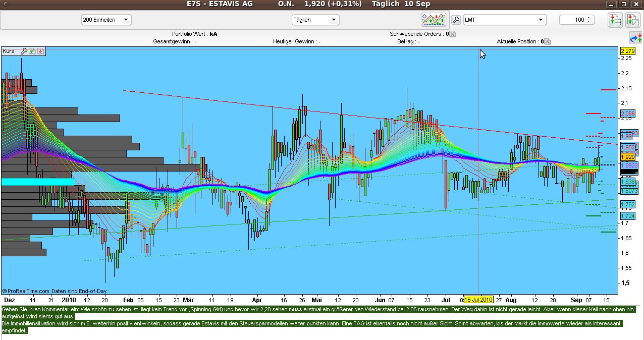Click the red down arrow in Kurs panel
The height and width of the screenshot is (340, 644).
40,51
